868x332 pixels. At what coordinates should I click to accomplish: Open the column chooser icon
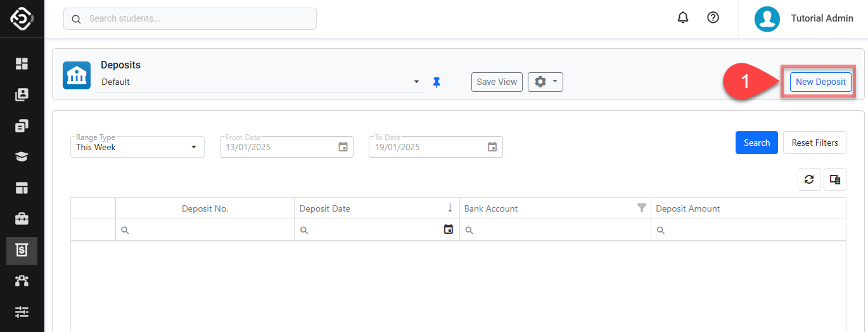tap(834, 179)
